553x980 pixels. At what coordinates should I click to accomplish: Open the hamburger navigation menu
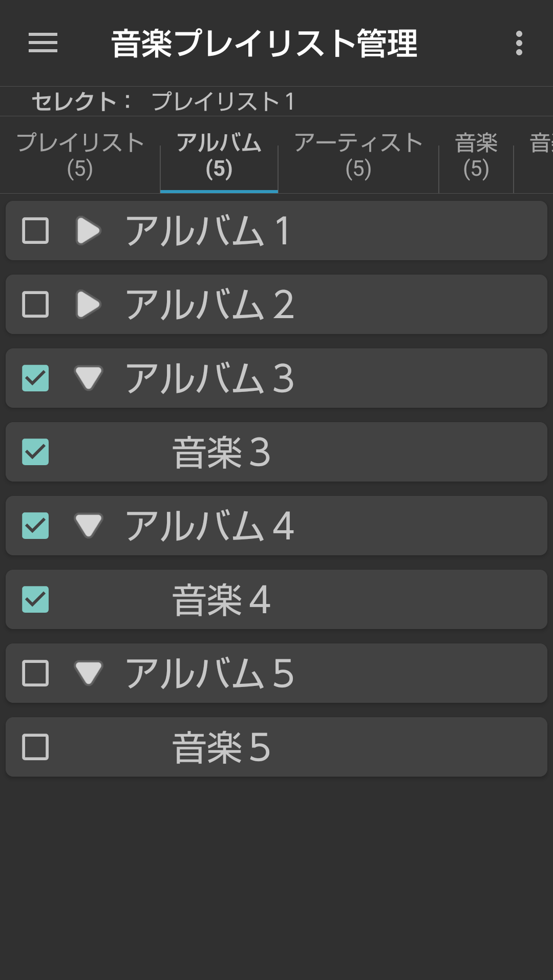pos(43,43)
